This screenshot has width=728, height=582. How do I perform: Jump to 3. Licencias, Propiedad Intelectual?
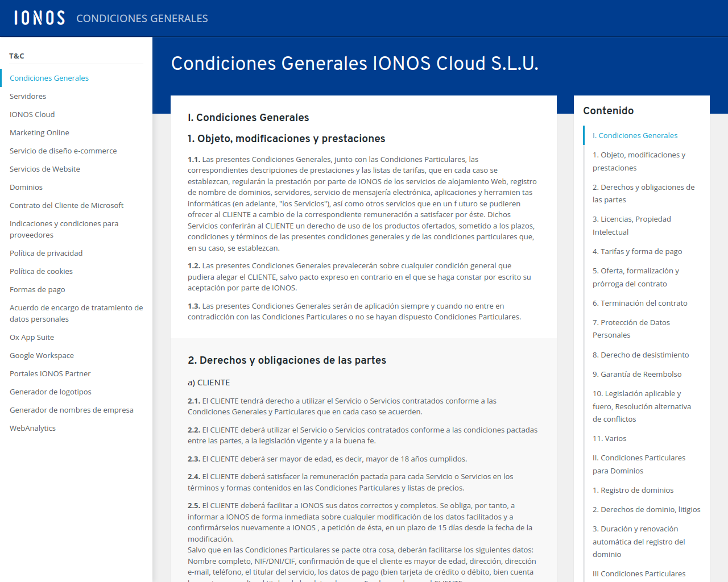tap(632, 226)
